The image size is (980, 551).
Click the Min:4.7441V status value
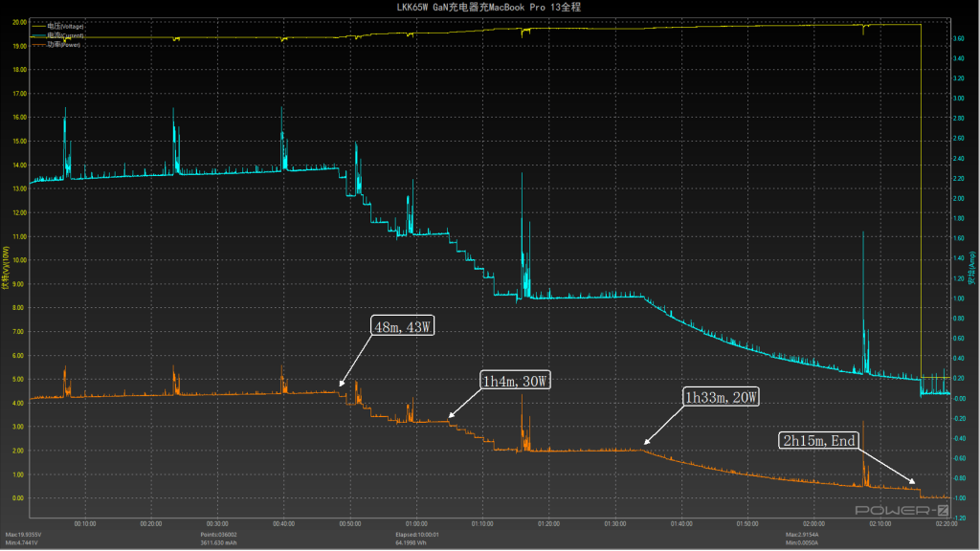22,543
